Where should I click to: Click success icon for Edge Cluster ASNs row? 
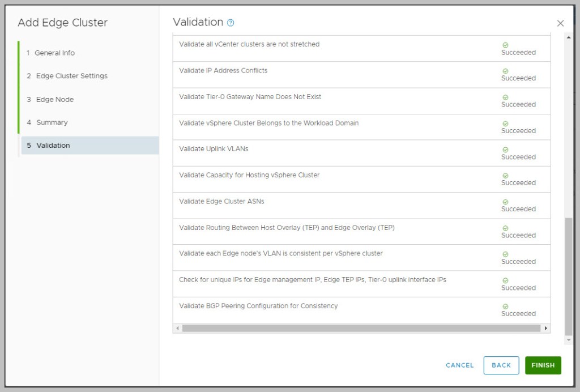click(505, 202)
